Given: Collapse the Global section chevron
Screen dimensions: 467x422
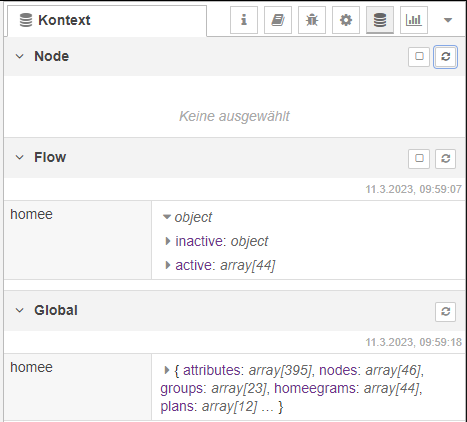Looking at the screenshot, I should point(20,310).
